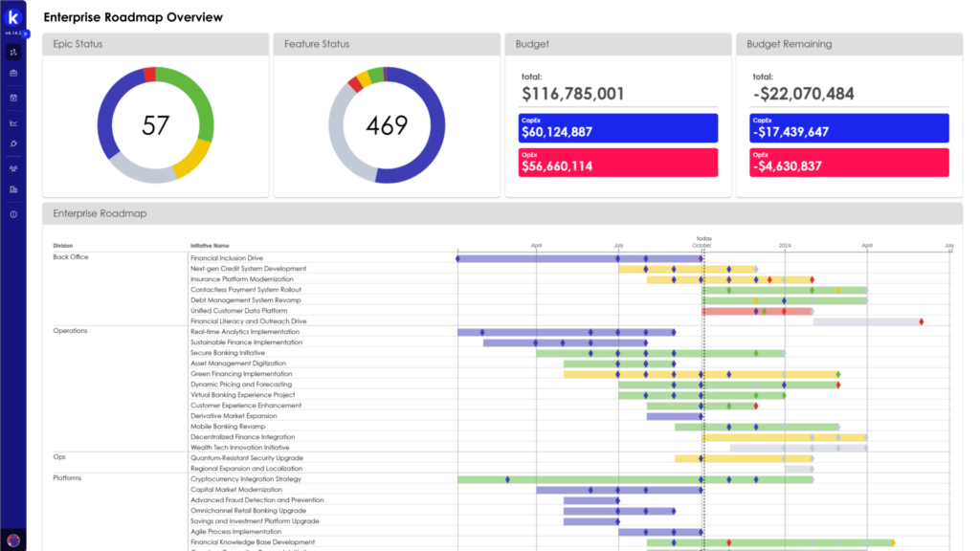Image resolution: width=980 pixels, height=551 pixels.
Task: Open the analytics line-chart icon in sidebar
Action: [13, 122]
